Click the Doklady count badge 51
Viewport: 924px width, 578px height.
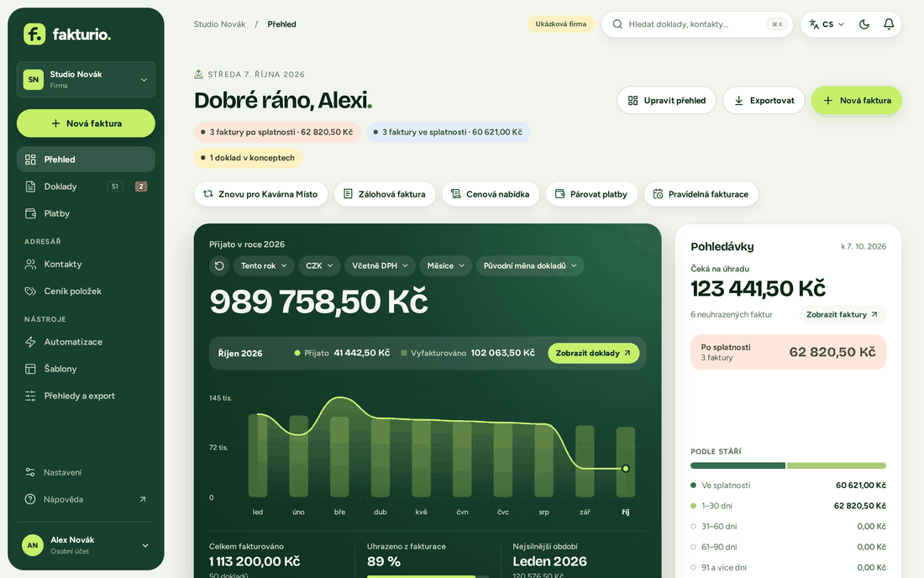click(x=115, y=187)
